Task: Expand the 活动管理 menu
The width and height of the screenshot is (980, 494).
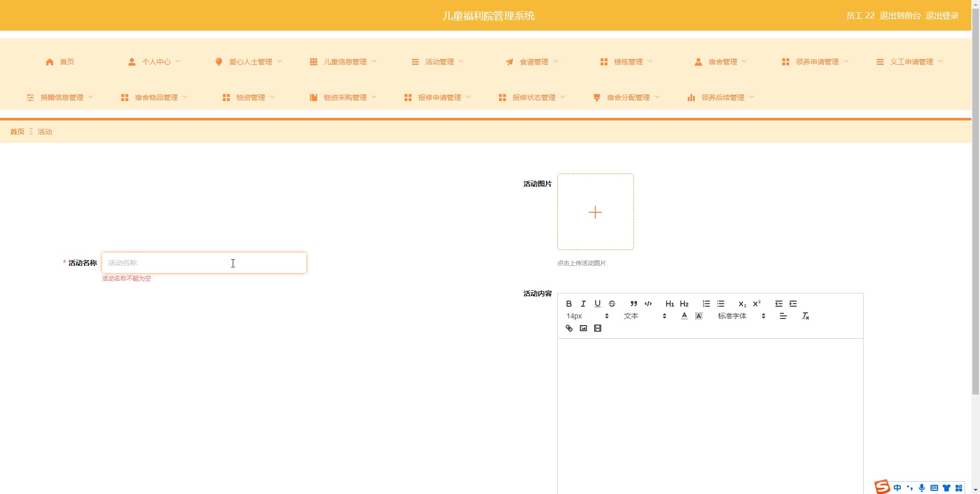Action: 437,62
